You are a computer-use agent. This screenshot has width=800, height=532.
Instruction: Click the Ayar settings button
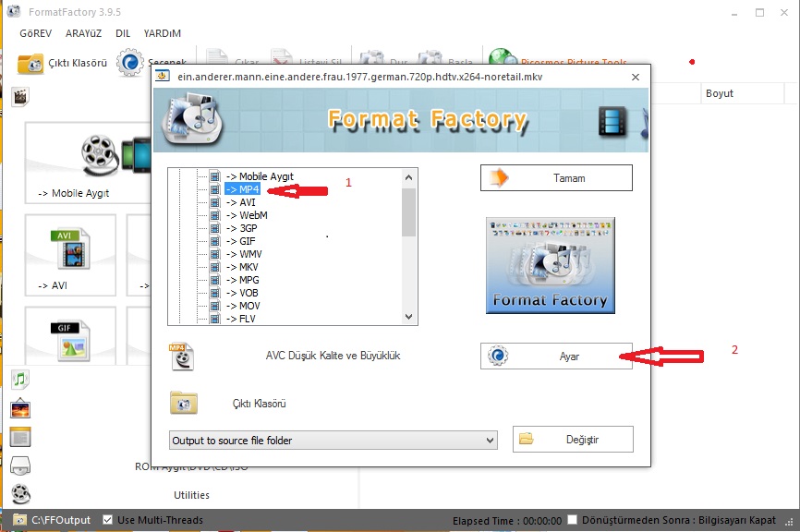[556, 356]
